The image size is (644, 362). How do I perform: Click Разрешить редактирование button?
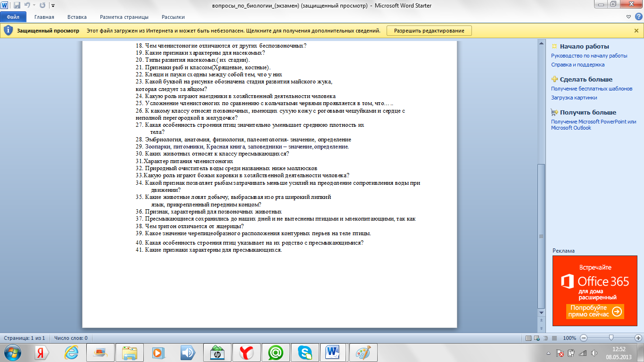tap(429, 31)
